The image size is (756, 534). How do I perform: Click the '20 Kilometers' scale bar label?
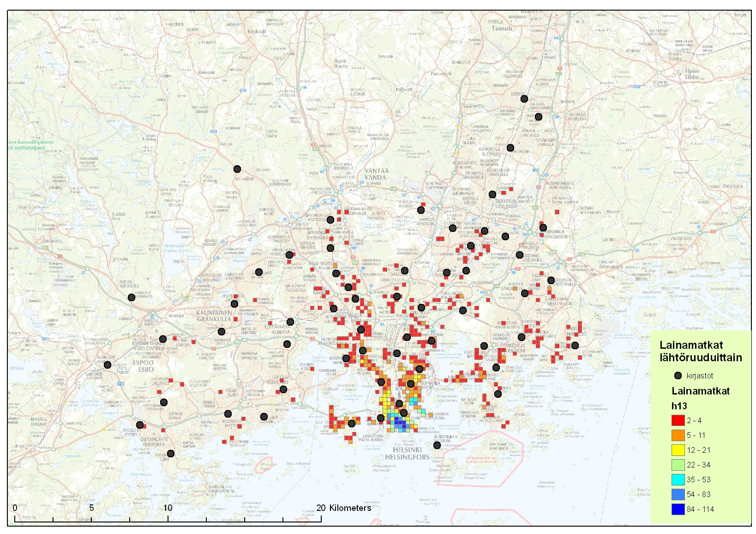coord(344,508)
